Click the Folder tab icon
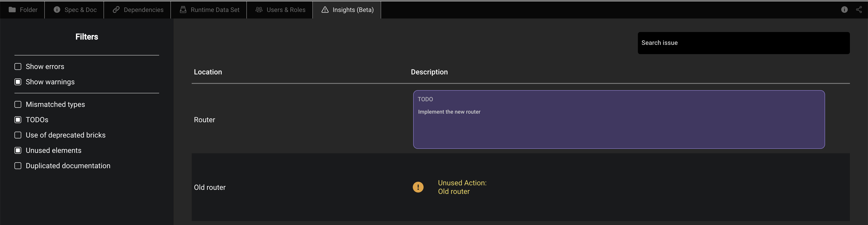This screenshot has width=868, height=225. (x=12, y=10)
